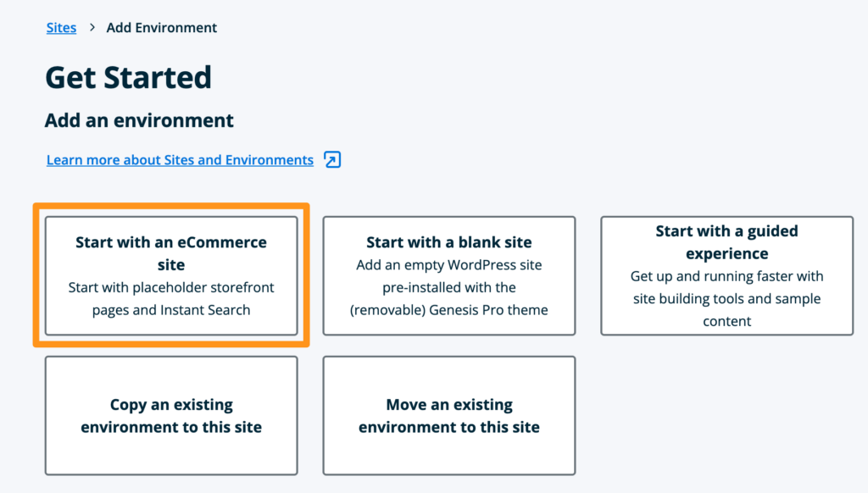Open Learn more about Sites and Environments link
Viewport: 868px width, 493px height.
(x=180, y=160)
